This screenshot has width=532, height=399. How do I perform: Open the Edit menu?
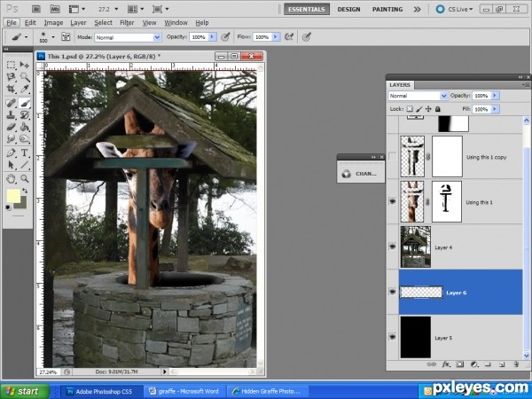pyautogui.click(x=30, y=23)
